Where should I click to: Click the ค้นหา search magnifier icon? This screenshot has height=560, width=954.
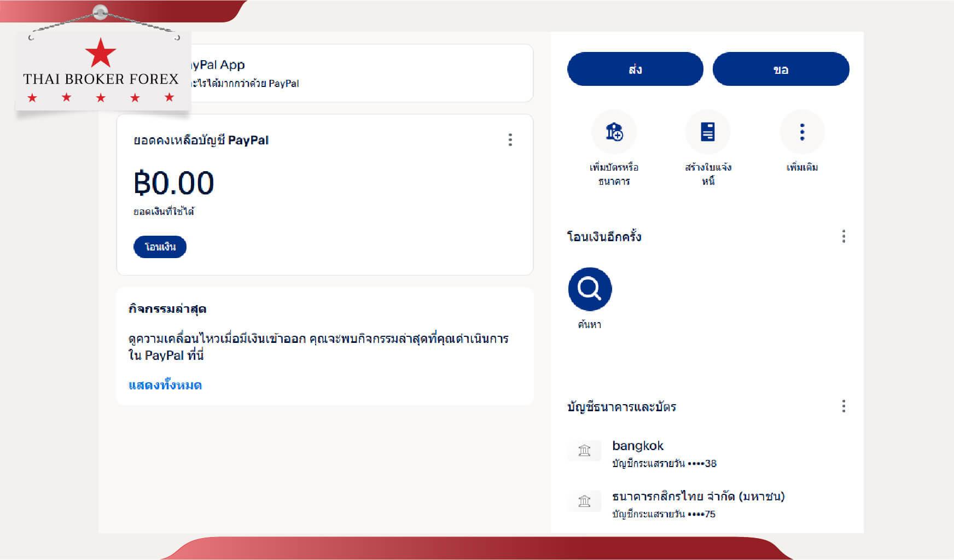[x=590, y=289]
